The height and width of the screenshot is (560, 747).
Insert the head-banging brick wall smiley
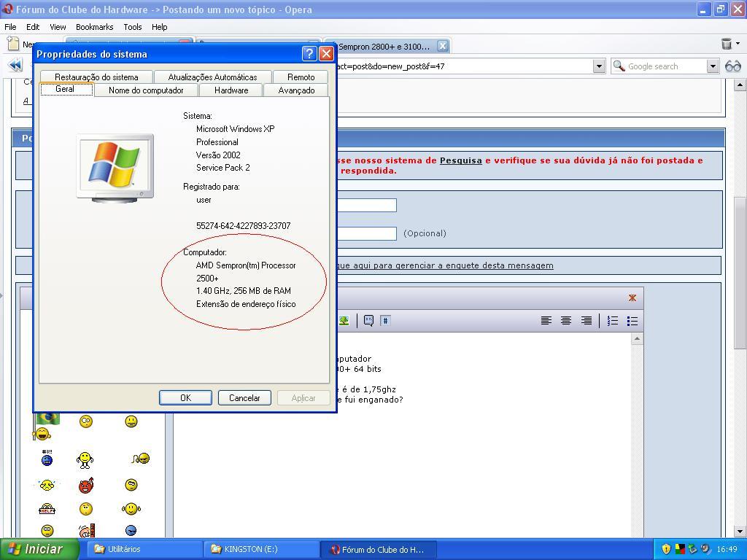click(87, 531)
